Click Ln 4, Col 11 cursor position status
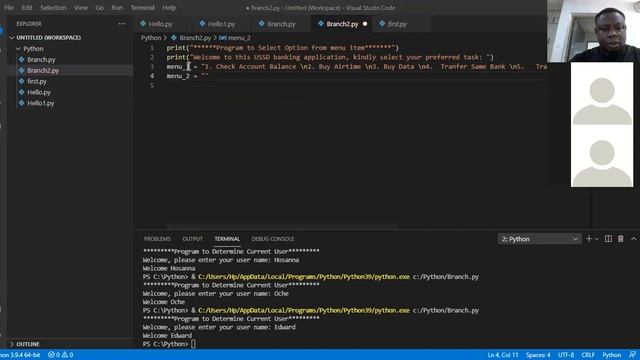 (x=503, y=355)
